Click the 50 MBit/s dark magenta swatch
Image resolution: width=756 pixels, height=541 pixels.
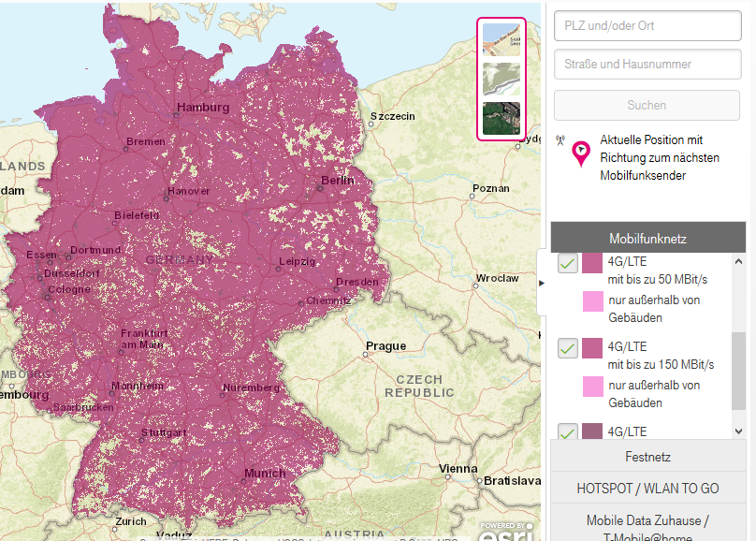(x=592, y=263)
